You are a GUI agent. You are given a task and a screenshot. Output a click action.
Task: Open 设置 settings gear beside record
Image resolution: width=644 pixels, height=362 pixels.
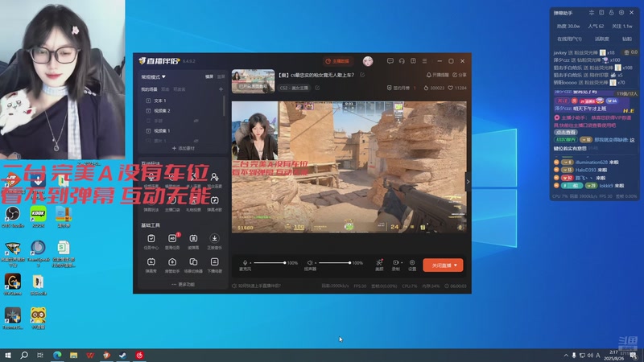pyautogui.click(x=412, y=263)
